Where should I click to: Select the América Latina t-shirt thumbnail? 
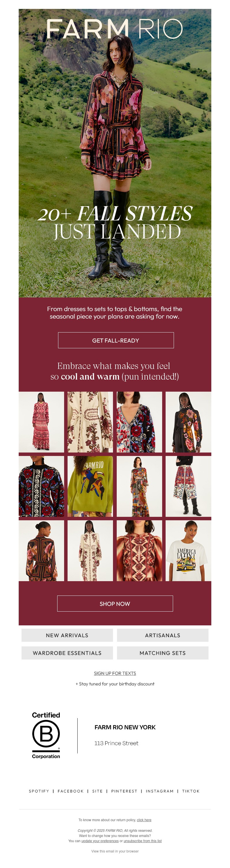pos(188,551)
